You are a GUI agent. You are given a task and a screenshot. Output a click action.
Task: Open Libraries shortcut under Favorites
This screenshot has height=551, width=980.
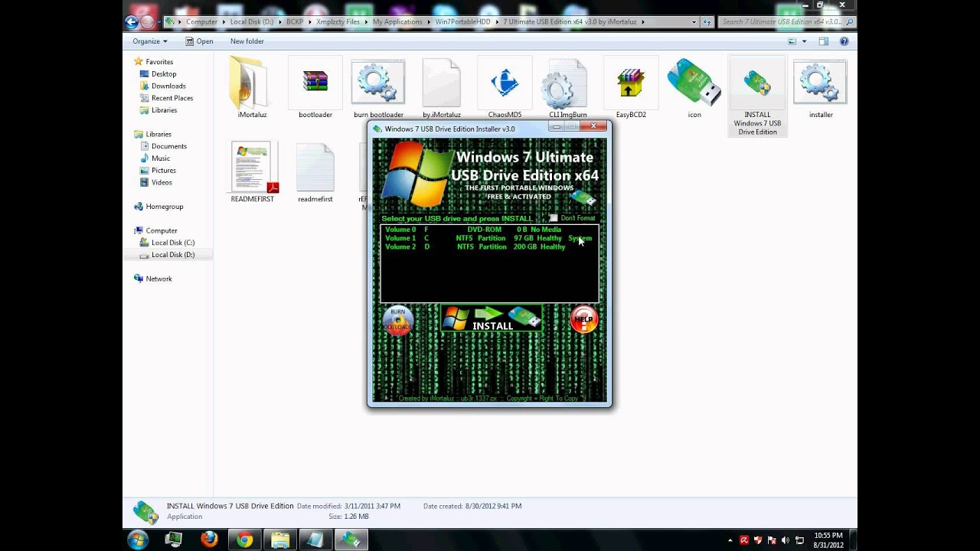(x=164, y=111)
